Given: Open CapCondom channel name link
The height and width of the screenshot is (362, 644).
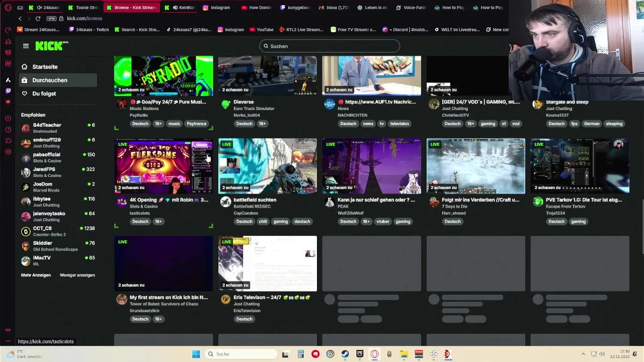Looking at the screenshot, I should (x=246, y=213).
